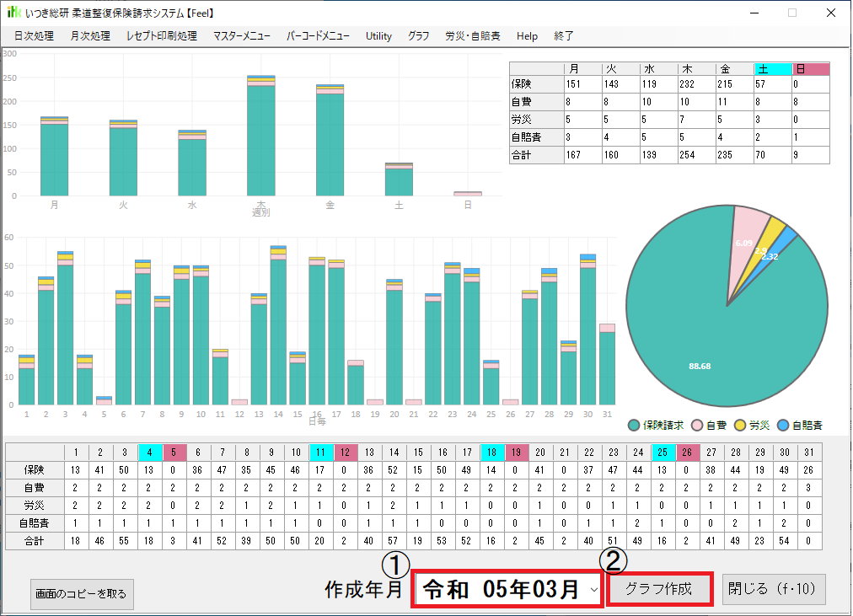The image size is (853, 616).
Task: Open the 労災・自賠責 menu
Action: pyautogui.click(x=472, y=36)
